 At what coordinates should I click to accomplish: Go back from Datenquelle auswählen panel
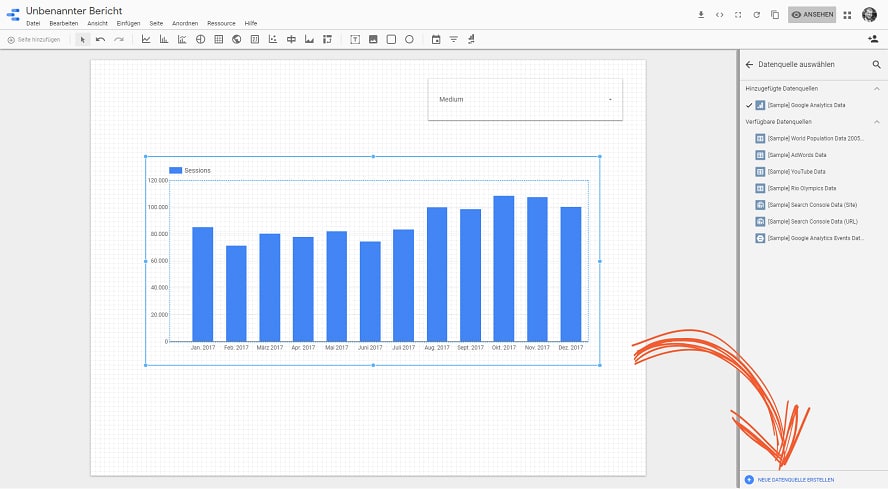pos(749,65)
